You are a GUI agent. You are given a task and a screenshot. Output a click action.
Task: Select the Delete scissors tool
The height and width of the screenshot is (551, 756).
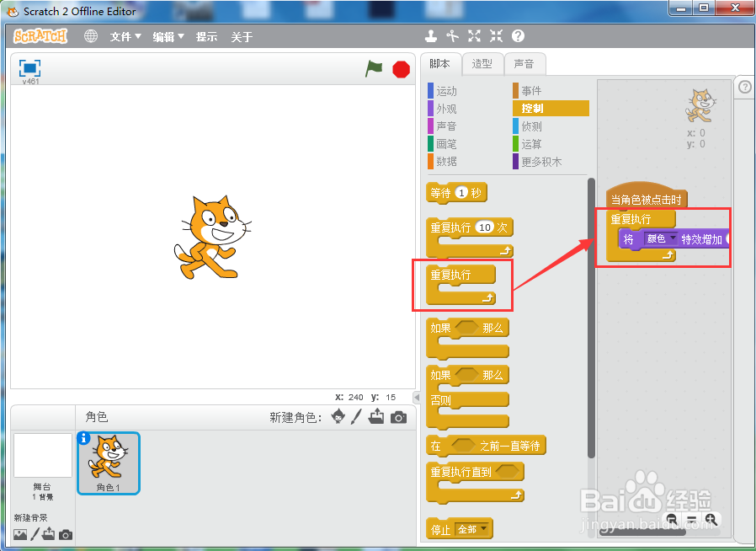pyautogui.click(x=452, y=35)
